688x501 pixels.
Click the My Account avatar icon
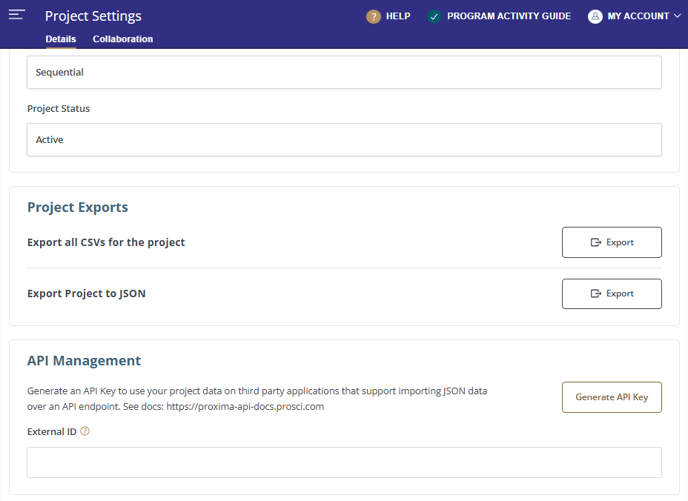tap(595, 16)
